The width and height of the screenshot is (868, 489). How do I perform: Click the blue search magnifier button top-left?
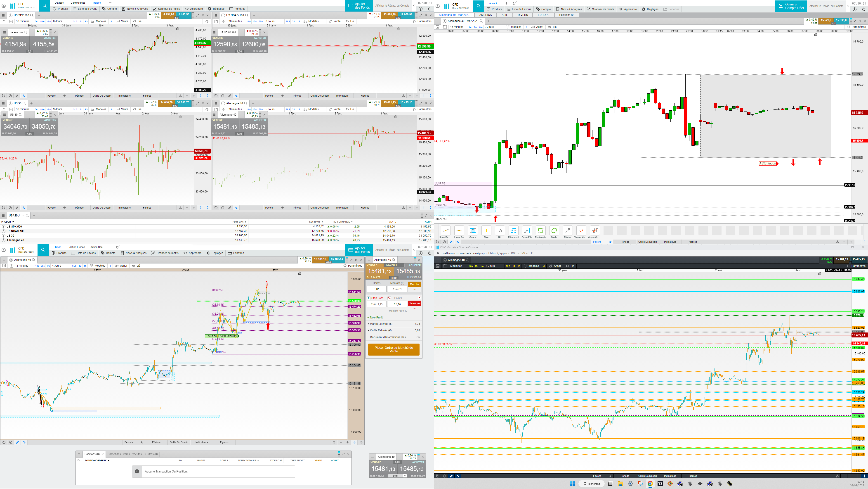click(44, 6)
